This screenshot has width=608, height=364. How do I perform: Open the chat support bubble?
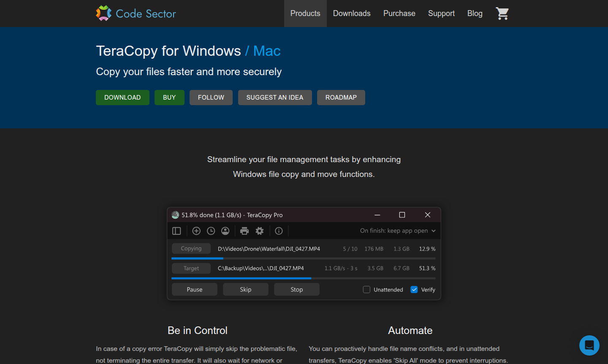(589, 345)
